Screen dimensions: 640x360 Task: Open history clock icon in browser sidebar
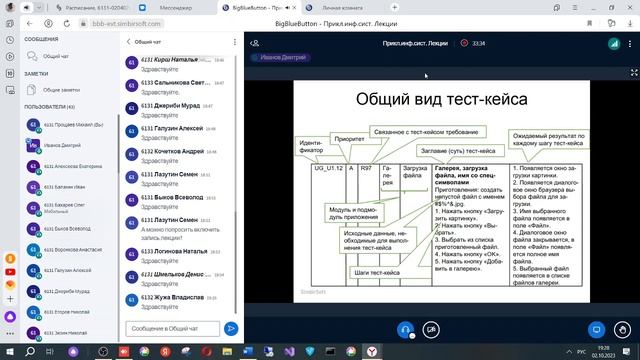tap(10, 40)
